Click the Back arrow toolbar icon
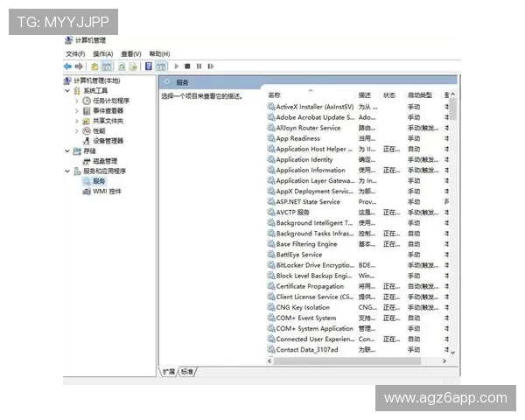Viewport: 525px width, 420px height. pos(67,66)
